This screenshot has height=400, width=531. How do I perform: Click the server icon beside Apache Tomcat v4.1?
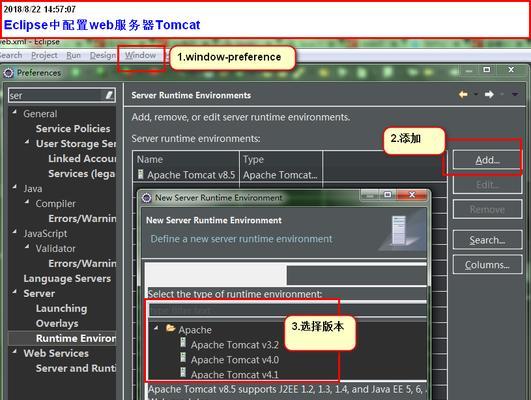pos(183,373)
